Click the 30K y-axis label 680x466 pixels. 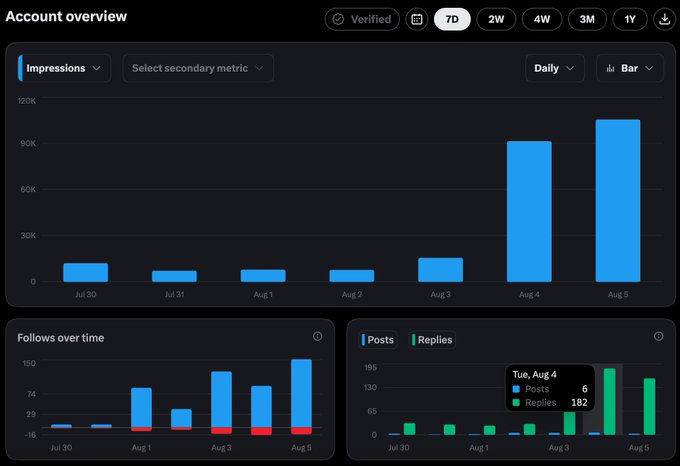tap(28, 235)
